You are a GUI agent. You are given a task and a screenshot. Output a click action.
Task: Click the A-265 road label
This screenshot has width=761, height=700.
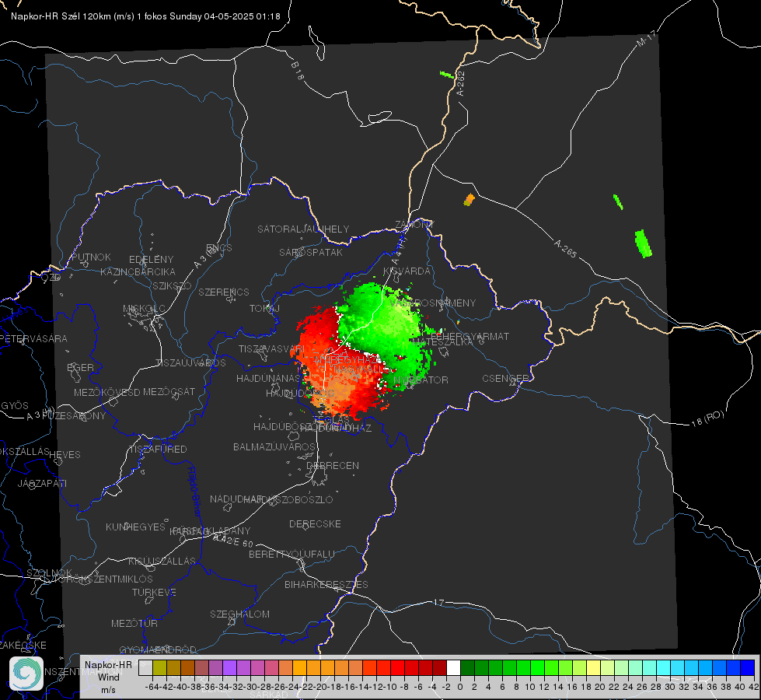tap(565, 249)
